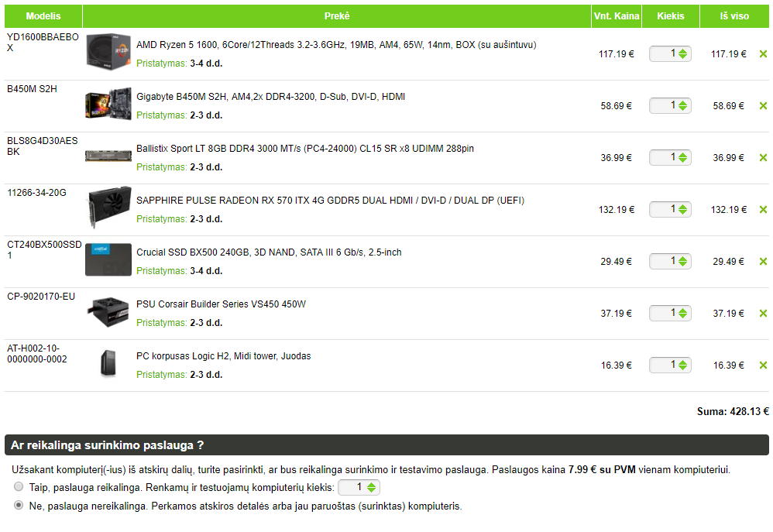Remove the Gigabyte B450M S2H from cart
Viewport: 773px width, 532px height.
click(763, 105)
